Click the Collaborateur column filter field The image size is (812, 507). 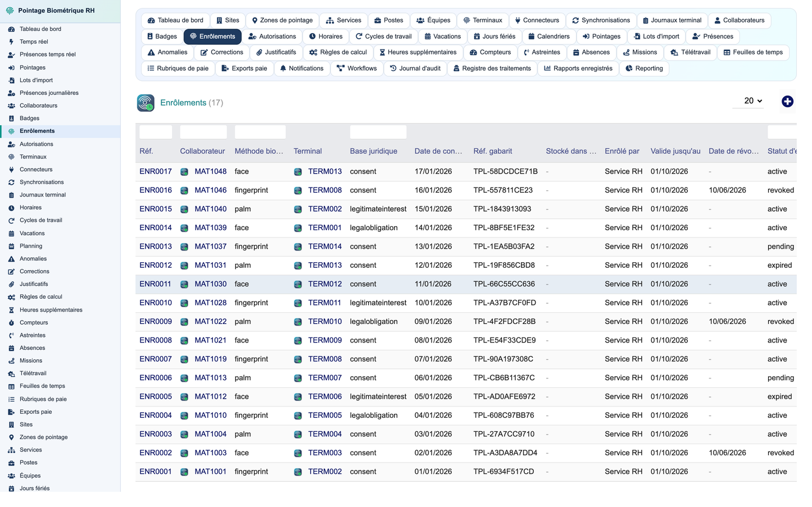203,132
